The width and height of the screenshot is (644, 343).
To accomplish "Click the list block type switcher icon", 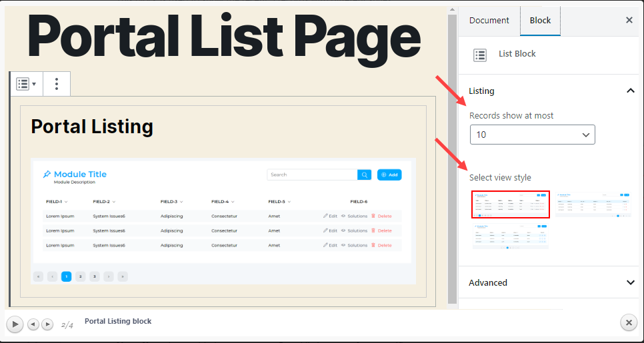I will (x=26, y=84).
